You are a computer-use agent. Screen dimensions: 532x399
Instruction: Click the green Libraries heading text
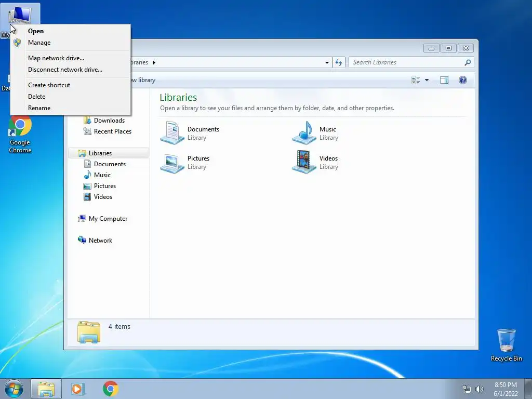(178, 97)
